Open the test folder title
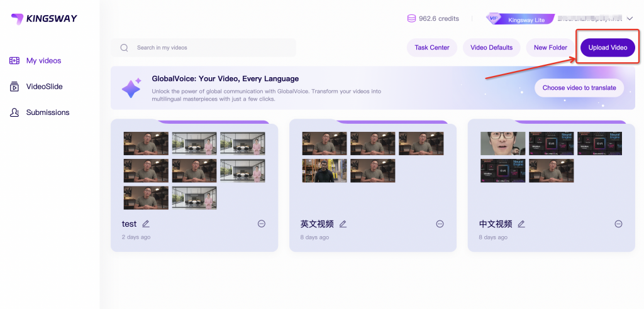This screenshot has height=309, width=644. coord(129,224)
